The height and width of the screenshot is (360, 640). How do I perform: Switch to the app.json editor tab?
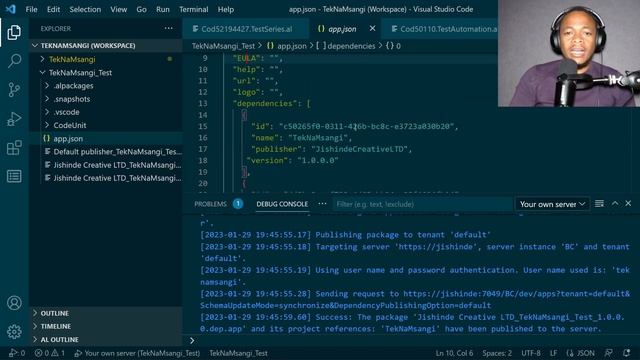[x=342, y=29]
